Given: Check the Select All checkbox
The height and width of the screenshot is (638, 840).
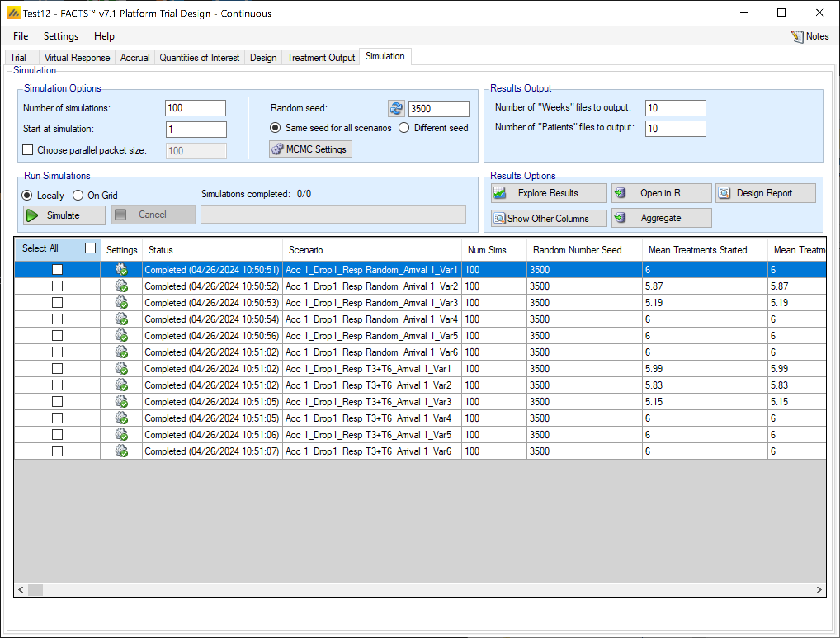Looking at the screenshot, I should tap(90, 248).
